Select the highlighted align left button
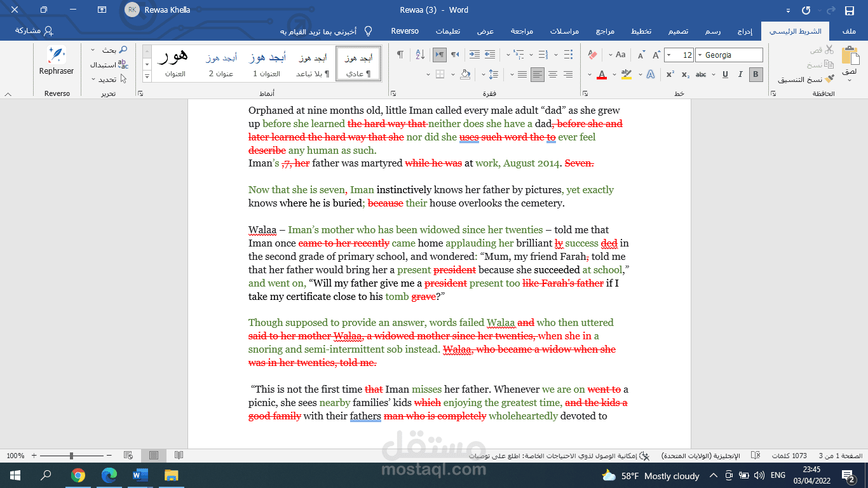 pos(538,74)
